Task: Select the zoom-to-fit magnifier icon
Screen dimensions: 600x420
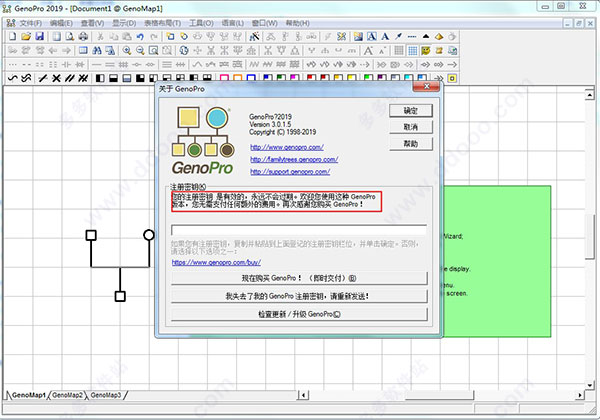Action: pyautogui.click(x=153, y=50)
